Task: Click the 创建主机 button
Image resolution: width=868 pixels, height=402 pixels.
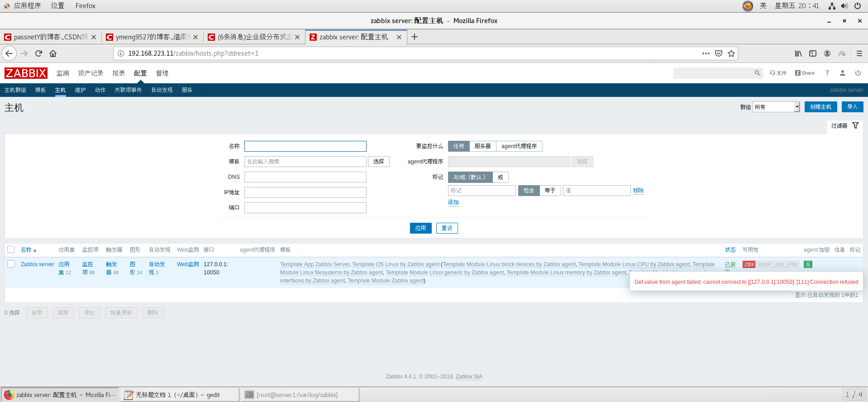Action: 820,107
